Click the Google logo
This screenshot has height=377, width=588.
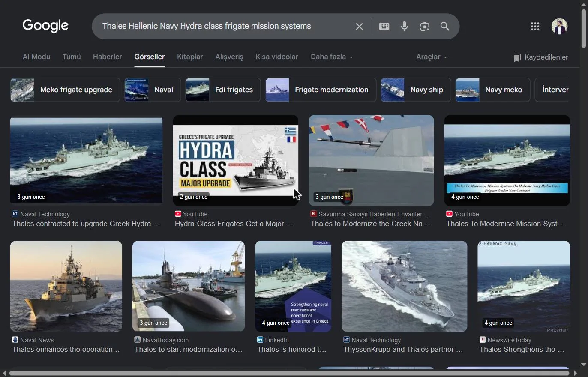[45, 26]
